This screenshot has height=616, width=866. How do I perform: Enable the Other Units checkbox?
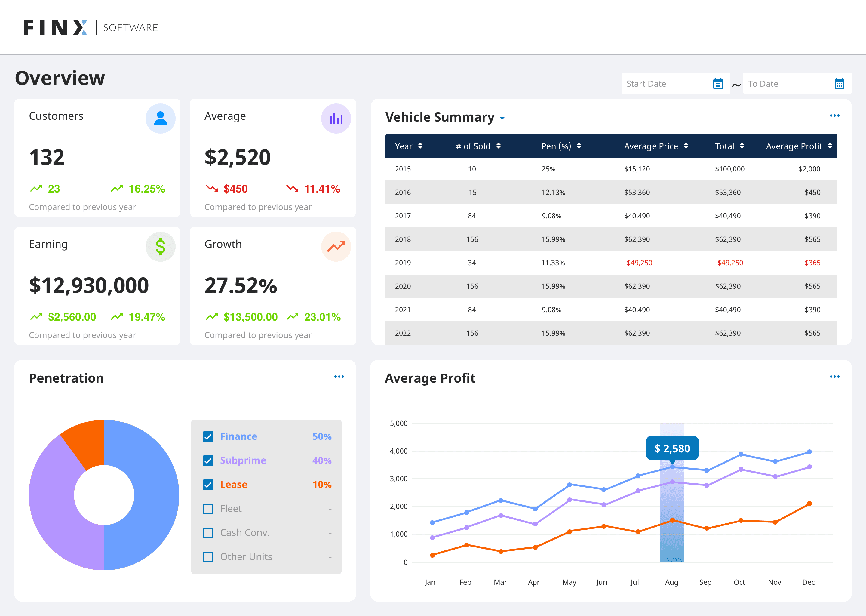(x=208, y=557)
